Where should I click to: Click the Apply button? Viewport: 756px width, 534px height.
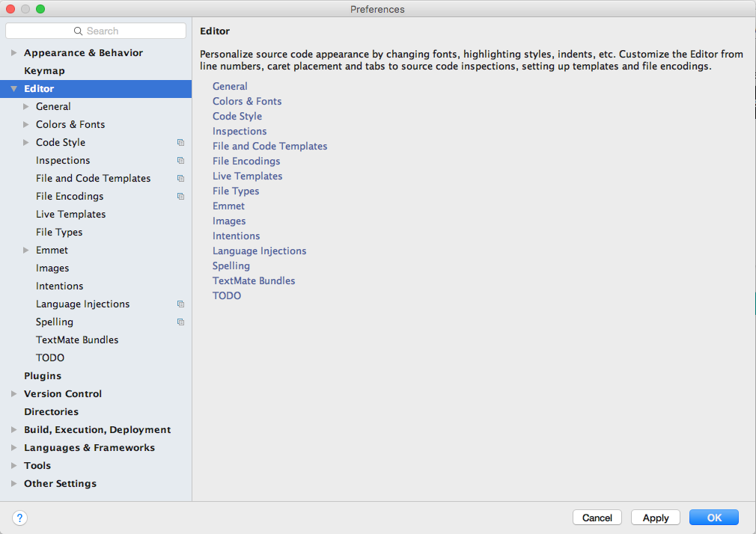pos(655,517)
